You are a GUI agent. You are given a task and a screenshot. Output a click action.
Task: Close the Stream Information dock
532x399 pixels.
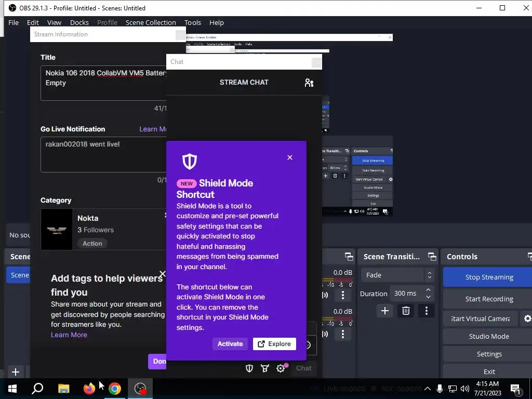pyautogui.click(x=180, y=34)
